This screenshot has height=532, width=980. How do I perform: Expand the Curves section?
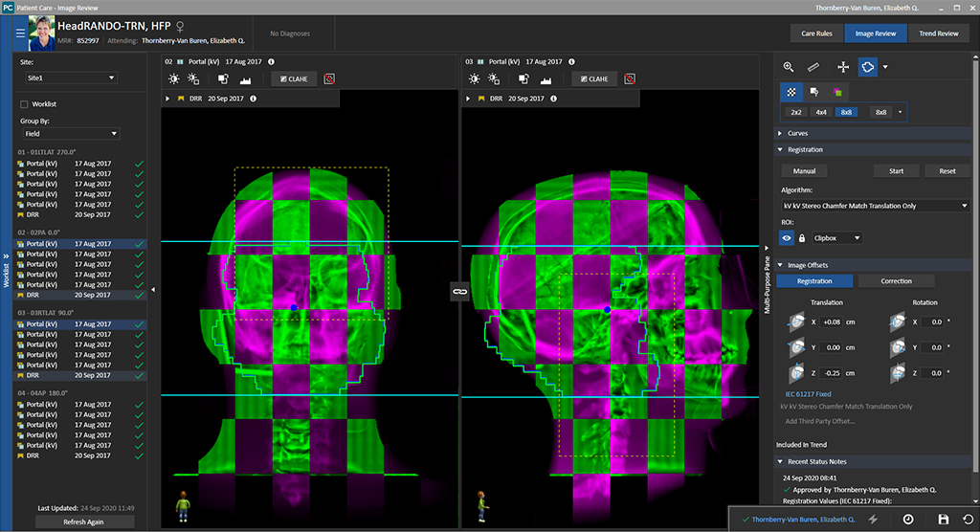[x=780, y=133]
